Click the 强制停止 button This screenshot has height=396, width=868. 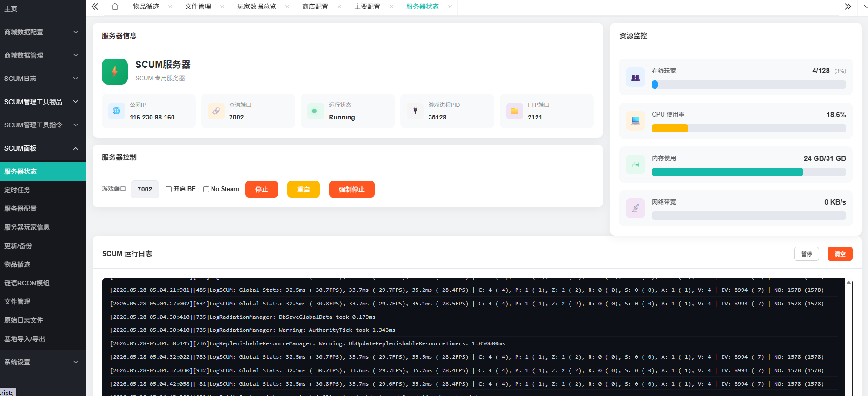point(352,189)
